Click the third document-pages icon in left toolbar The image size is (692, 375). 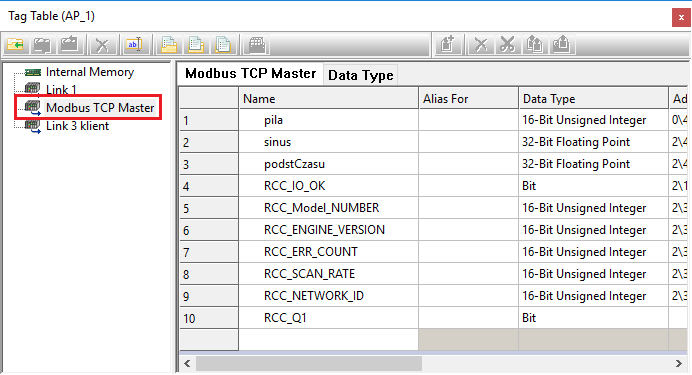click(x=223, y=45)
